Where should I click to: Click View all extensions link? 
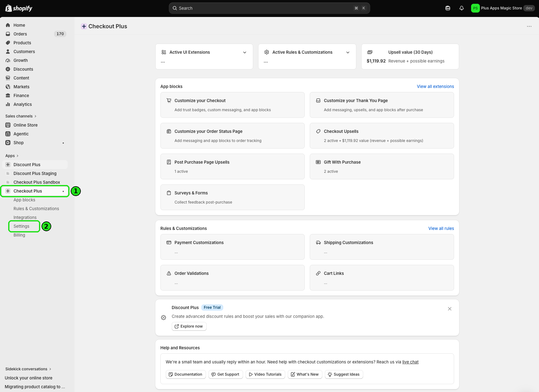click(x=435, y=86)
